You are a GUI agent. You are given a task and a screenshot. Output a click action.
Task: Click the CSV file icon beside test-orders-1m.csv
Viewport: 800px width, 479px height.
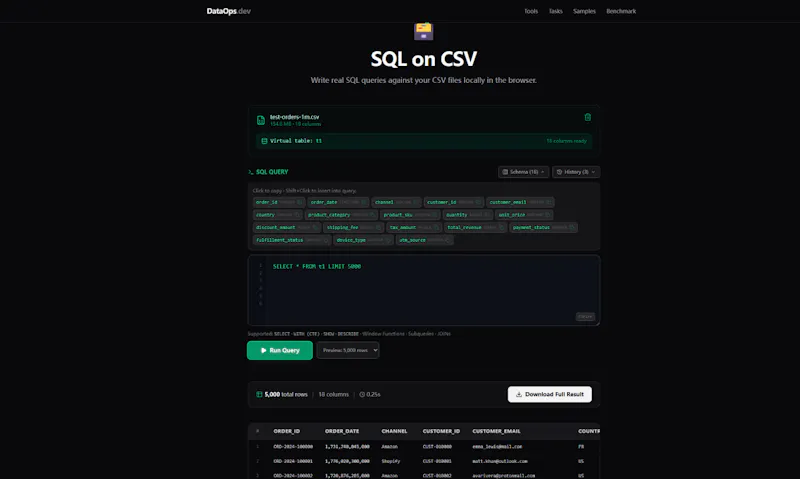[261, 120]
